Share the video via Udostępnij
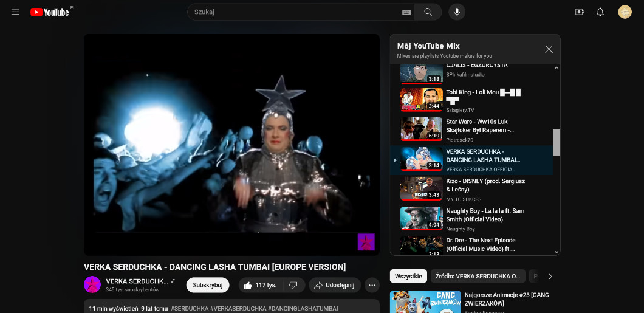Viewport: 644px width, 313px height. 335,285
